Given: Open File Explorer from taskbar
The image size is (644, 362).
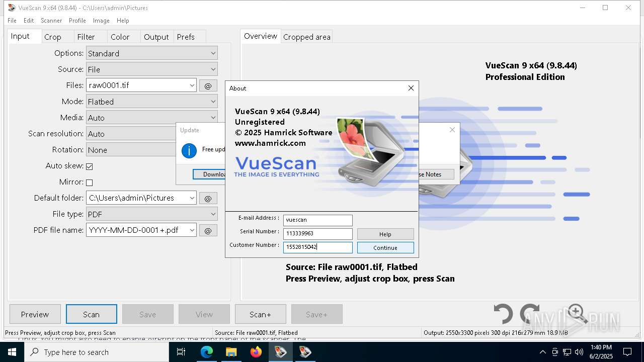Looking at the screenshot, I should point(231,352).
